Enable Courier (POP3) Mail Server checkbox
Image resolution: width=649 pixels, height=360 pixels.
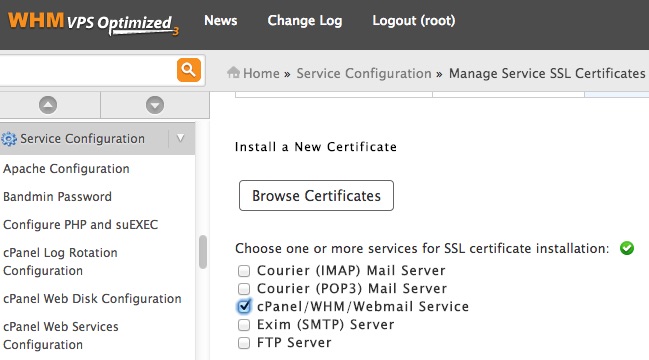(x=244, y=288)
